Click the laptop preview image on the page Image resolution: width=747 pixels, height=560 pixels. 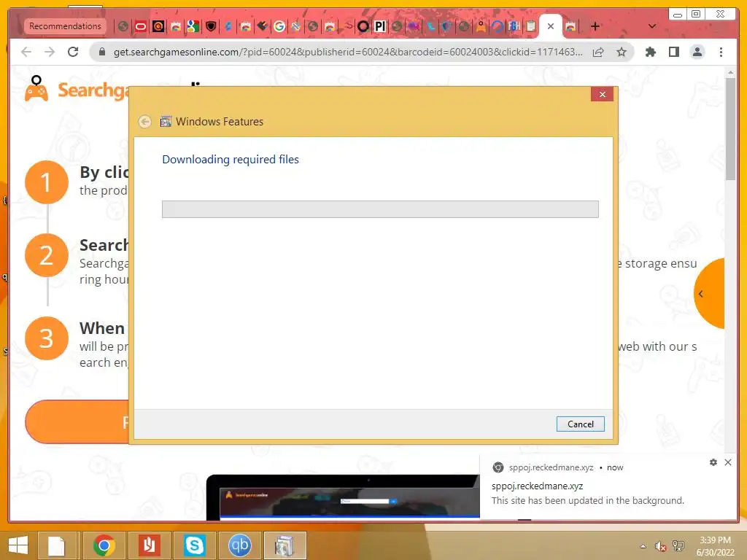click(343, 497)
